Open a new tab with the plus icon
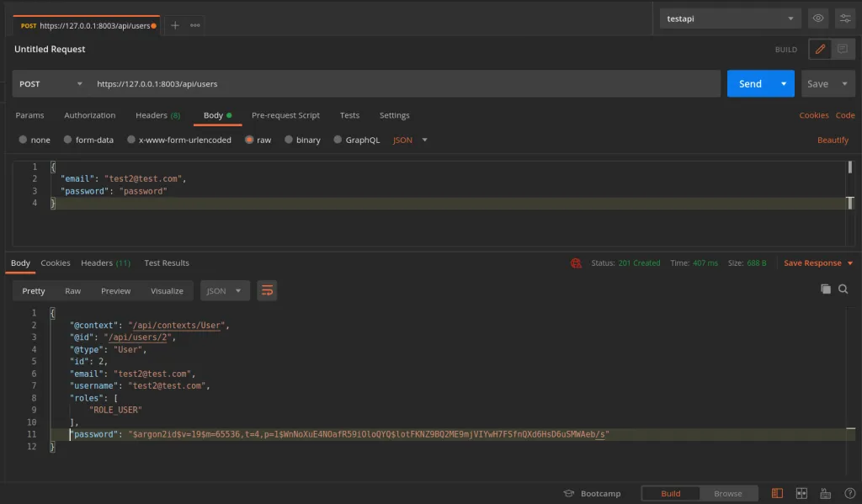The image size is (862, 504). pos(175,25)
